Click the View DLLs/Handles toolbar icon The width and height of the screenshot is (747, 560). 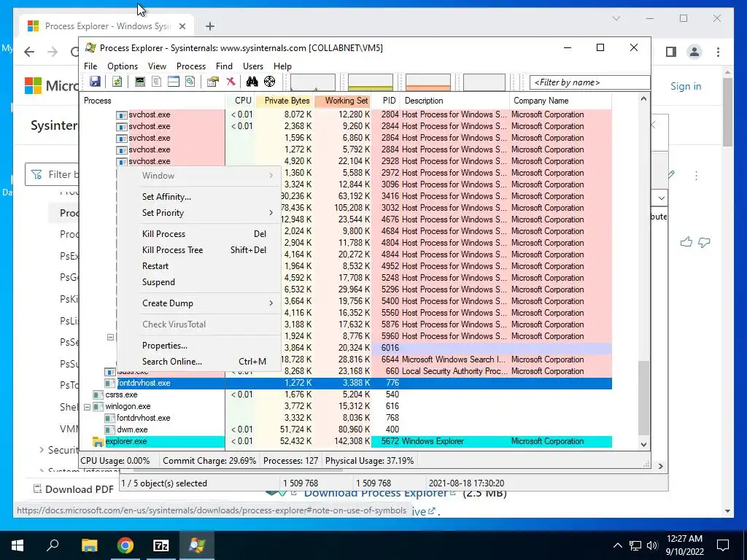point(190,82)
